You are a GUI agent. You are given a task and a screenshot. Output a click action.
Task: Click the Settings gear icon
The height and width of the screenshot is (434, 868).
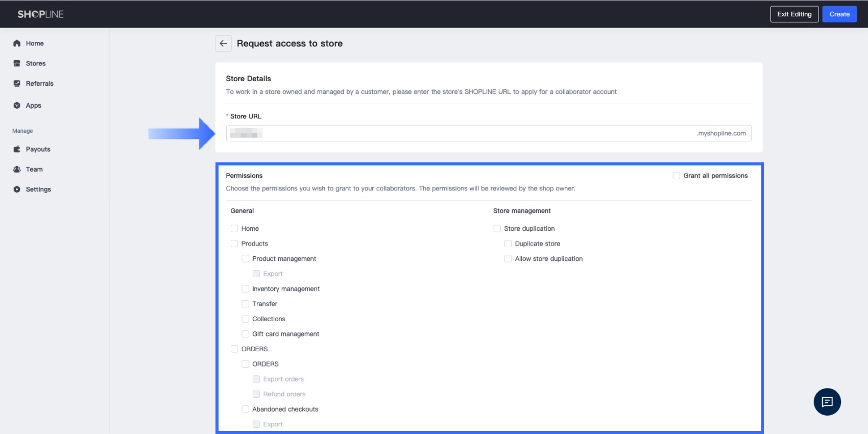click(17, 189)
